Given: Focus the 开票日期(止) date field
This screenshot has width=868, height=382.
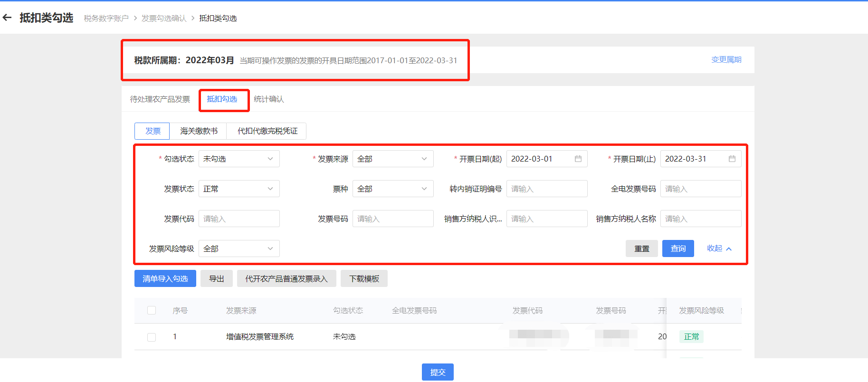Looking at the screenshot, I should click(701, 159).
